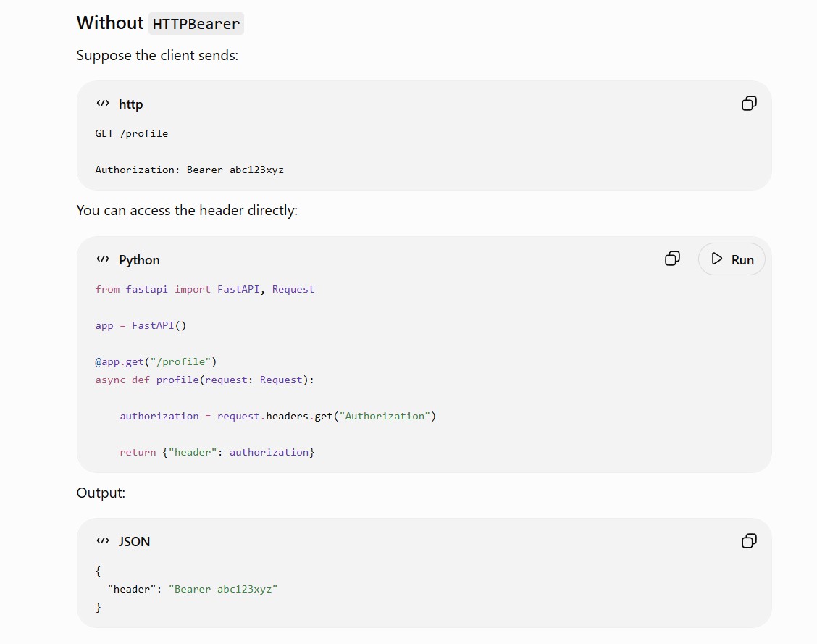Copy the http code block
This screenshot has height=644, width=817.
749,104
